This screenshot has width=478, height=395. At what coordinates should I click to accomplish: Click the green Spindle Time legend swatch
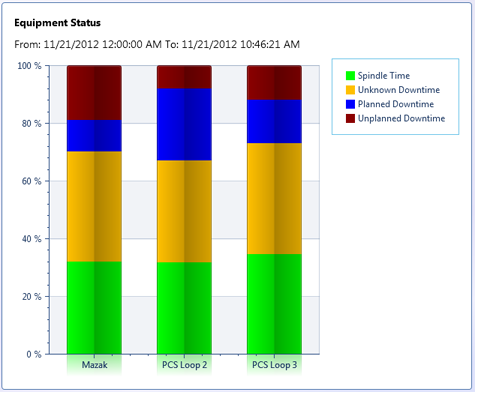click(350, 76)
